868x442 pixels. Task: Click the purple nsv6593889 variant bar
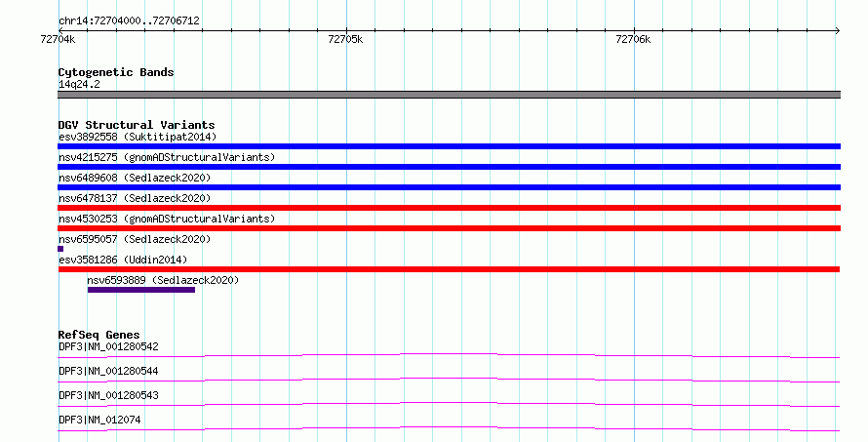(x=141, y=290)
